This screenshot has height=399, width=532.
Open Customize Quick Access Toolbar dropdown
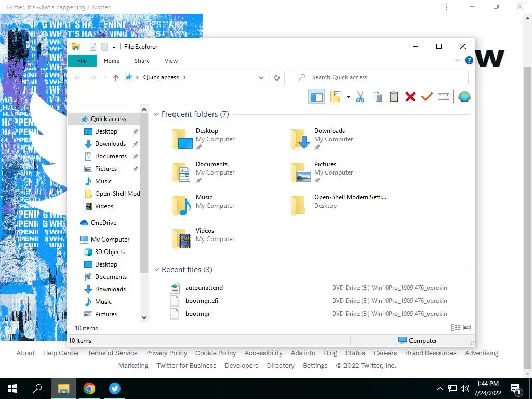coord(114,47)
